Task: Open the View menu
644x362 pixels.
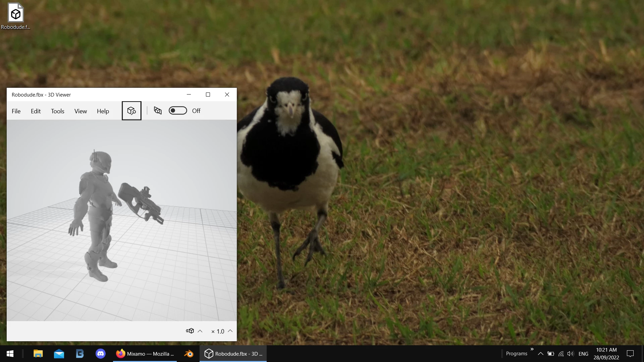Action: 80,111
